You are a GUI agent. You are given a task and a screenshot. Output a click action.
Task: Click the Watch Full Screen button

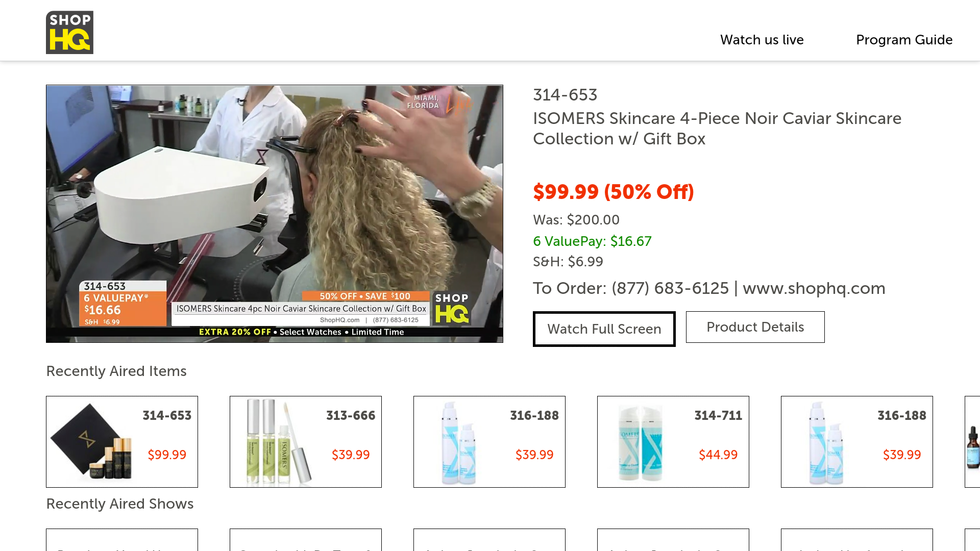click(604, 329)
